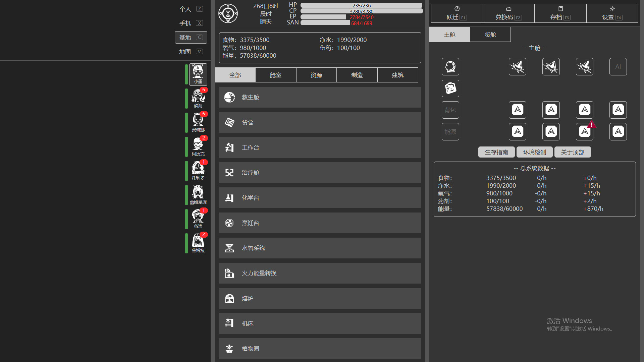Screen dimensions: 644x362
Task: Select character portrait 黛博拉
Action: pyautogui.click(x=198, y=243)
